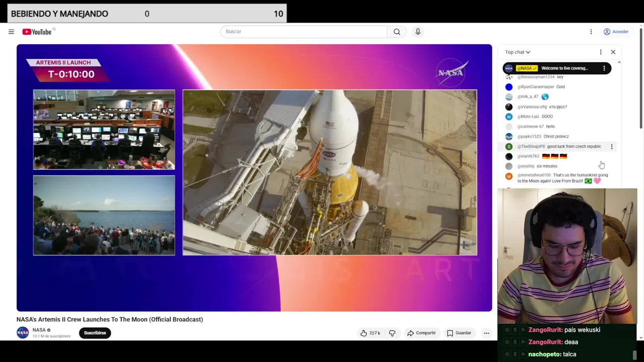
Task: Click the NASA logo watermark in video
Action: coord(452,73)
